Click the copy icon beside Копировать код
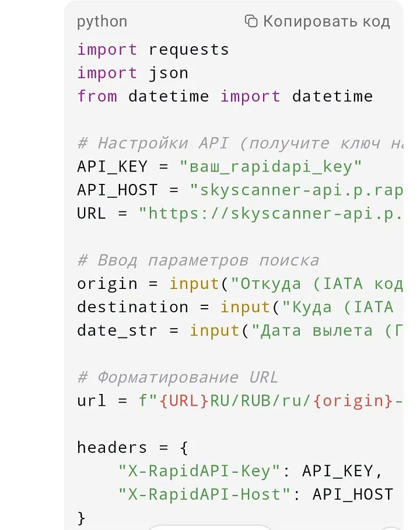The image size is (420, 530). [251, 21]
